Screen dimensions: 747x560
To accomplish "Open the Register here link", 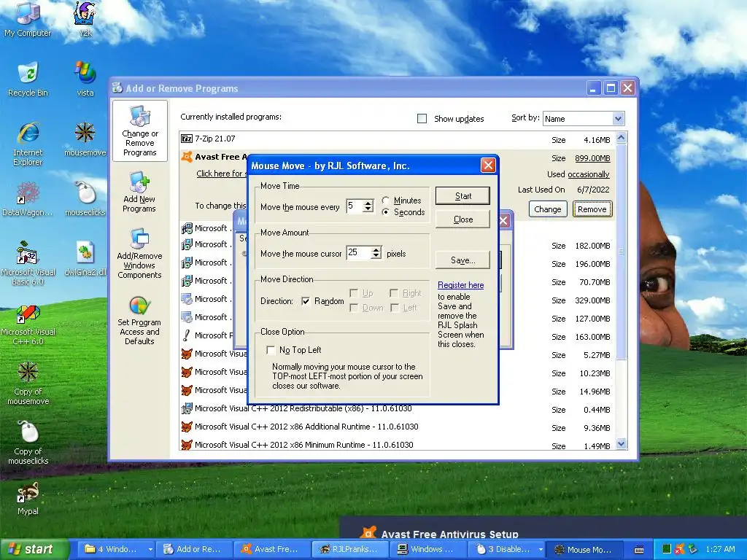I will click(x=461, y=285).
